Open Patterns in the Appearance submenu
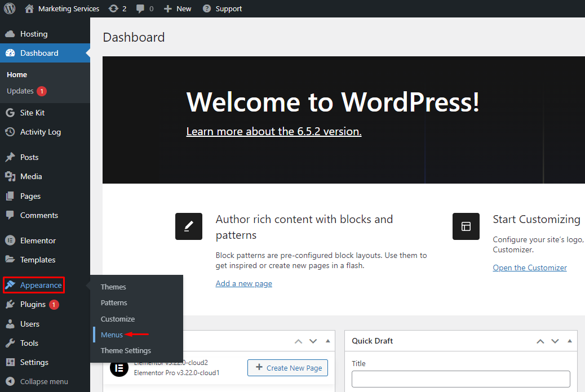Screen dimensions: 585x392 (x=114, y=303)
